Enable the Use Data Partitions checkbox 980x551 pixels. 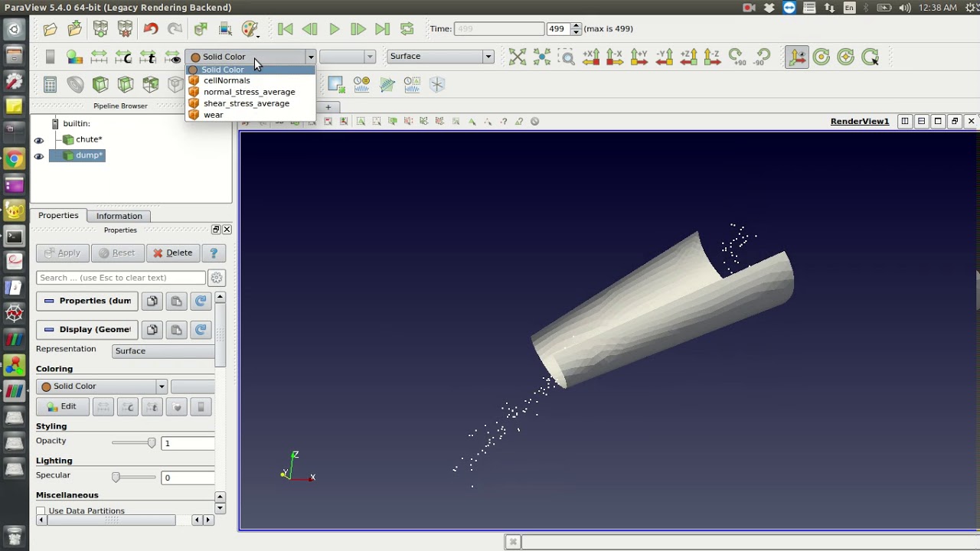pyautogui.click(x=41, y=511)
